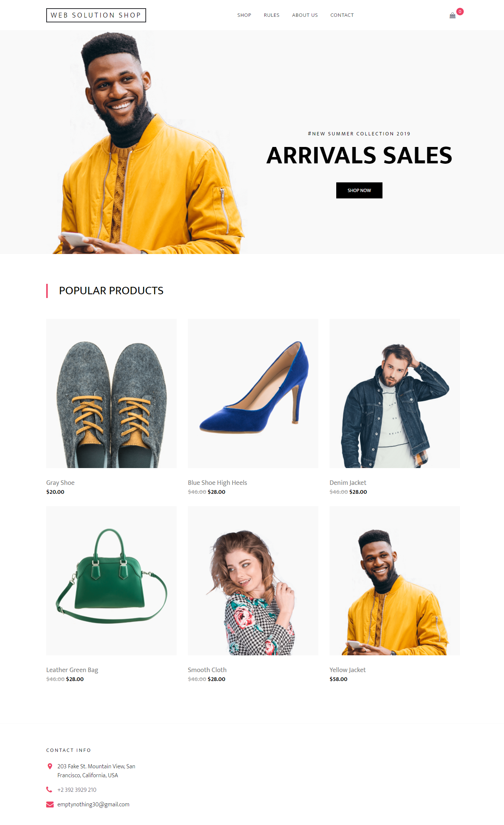Open the shopping cart bag icon
The width and height of the screenshot is (504, 825).
click(452, 16)
